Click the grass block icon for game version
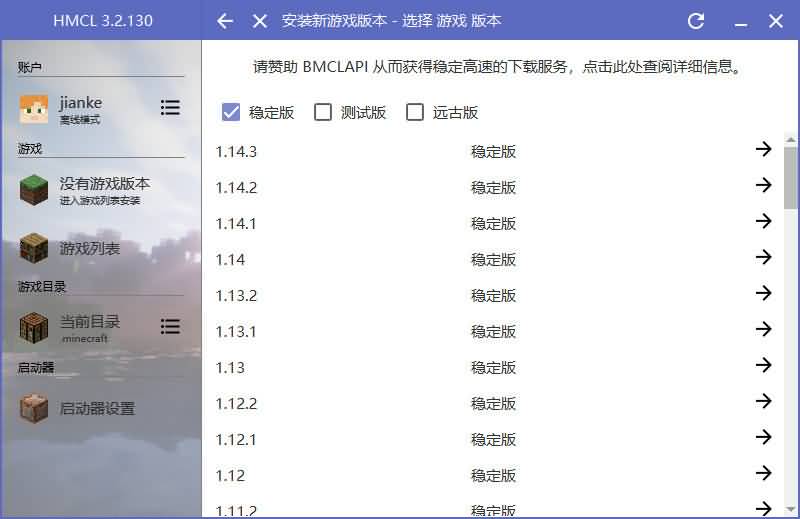 [x=34, y=190]
